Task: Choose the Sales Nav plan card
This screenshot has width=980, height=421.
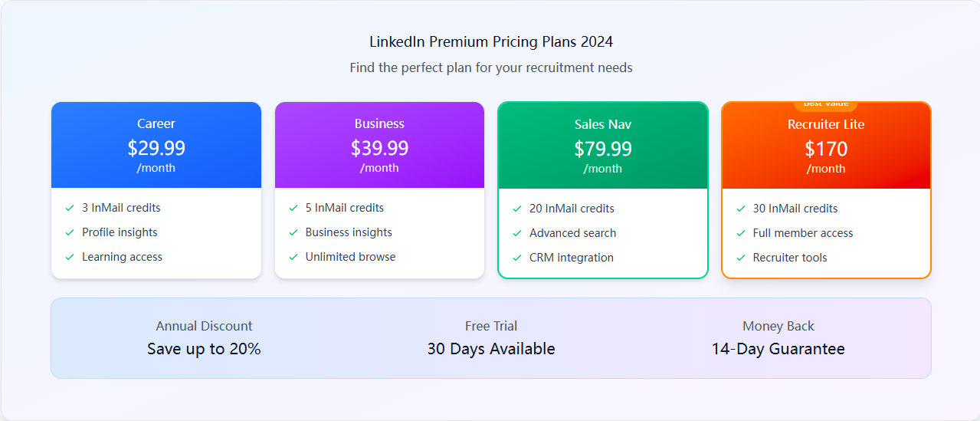Action: coord(603,190)
